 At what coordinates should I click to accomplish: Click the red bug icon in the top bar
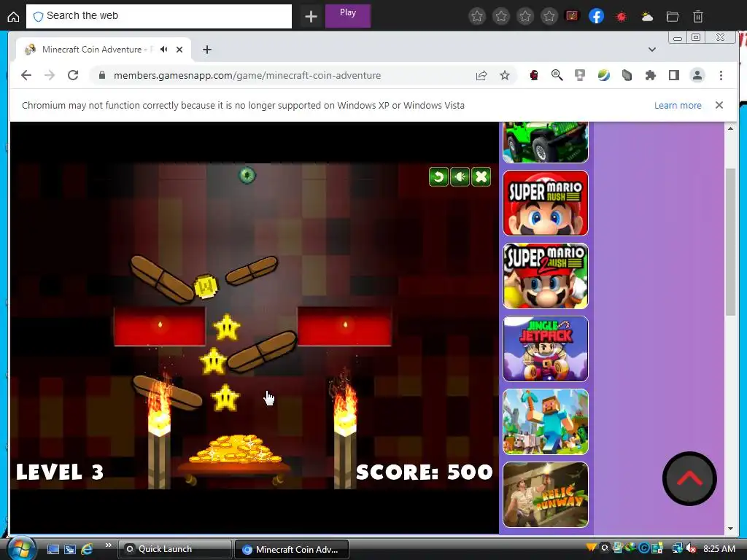622,17
